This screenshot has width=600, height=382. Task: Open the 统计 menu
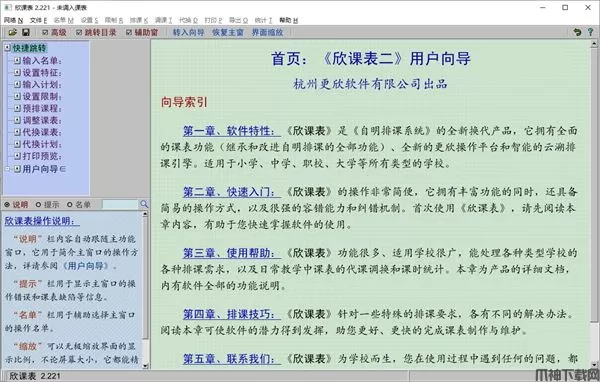pos(263,20)
